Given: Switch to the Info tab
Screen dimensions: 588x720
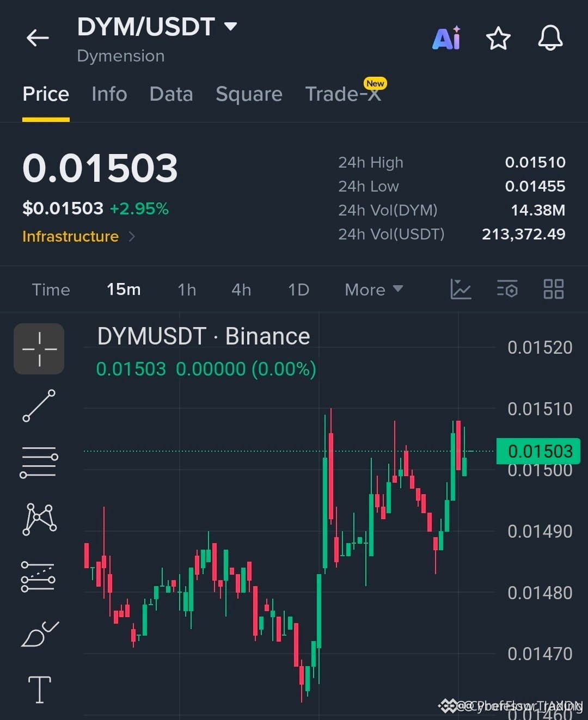Looking at the screenshot, I should point(109,94).
